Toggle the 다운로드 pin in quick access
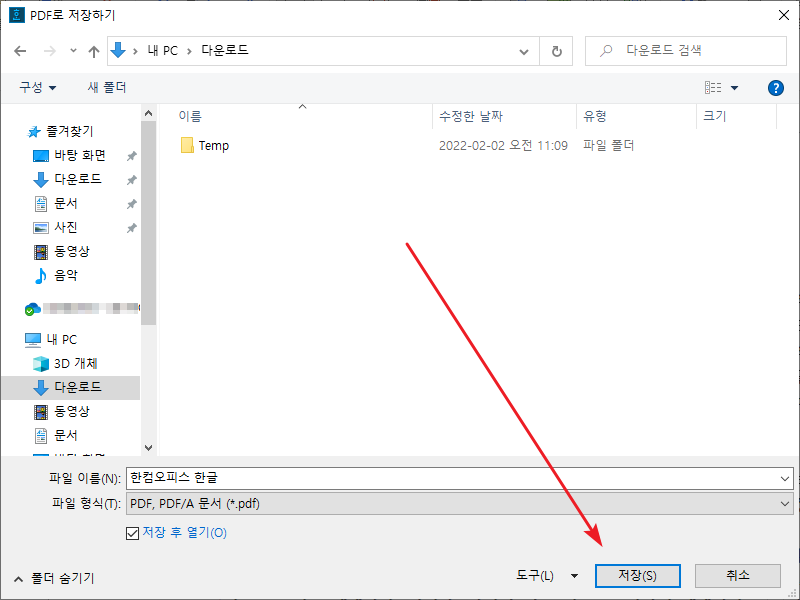Screen dimensions: 800x600 click(x=129, y=179)
